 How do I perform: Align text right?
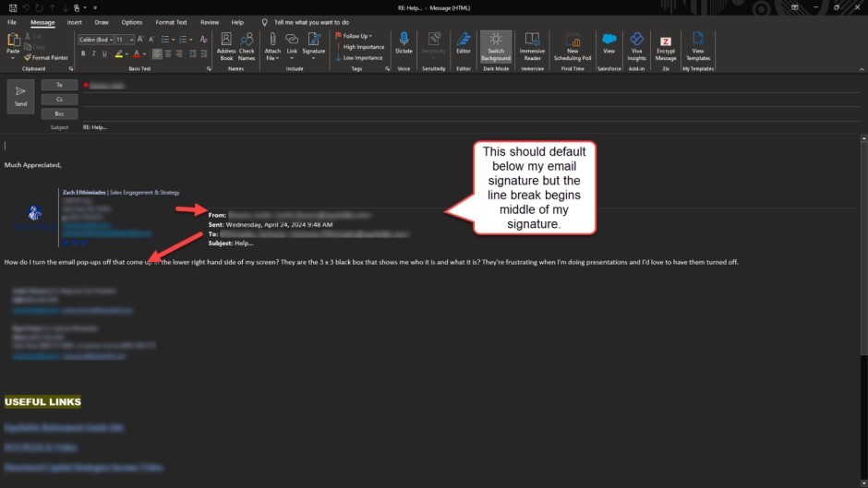[x=179, y=54]
